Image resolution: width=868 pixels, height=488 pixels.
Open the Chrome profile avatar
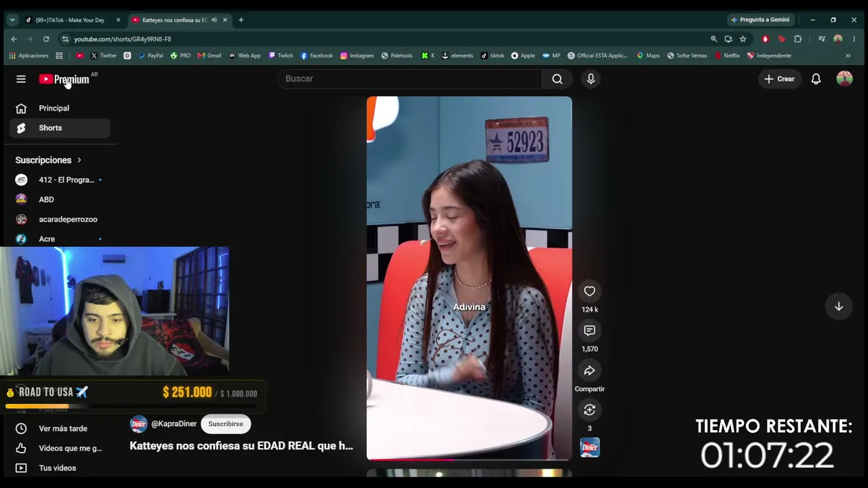(837, 39)
